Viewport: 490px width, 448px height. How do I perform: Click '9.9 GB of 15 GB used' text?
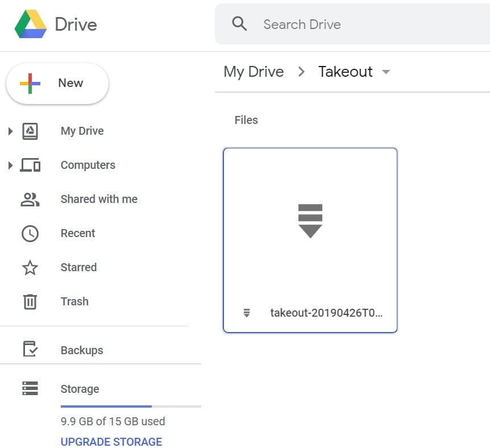coord(113,421)
